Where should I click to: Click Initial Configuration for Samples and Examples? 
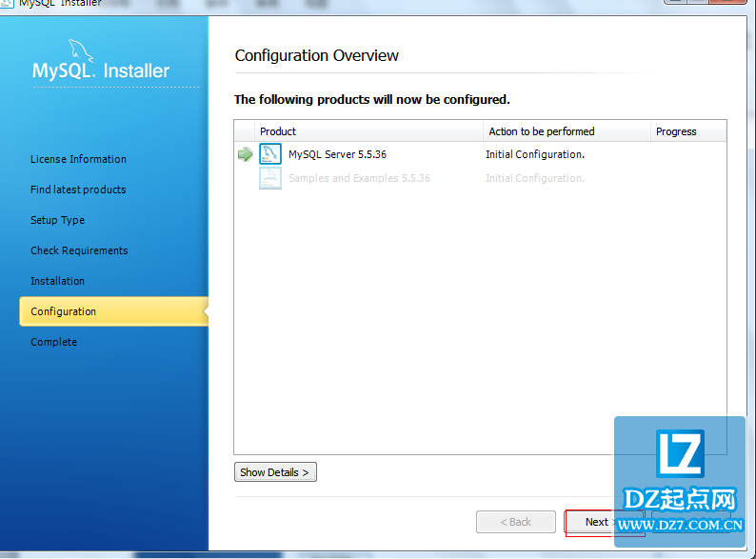pyautogui.click(x=535, y=178)
